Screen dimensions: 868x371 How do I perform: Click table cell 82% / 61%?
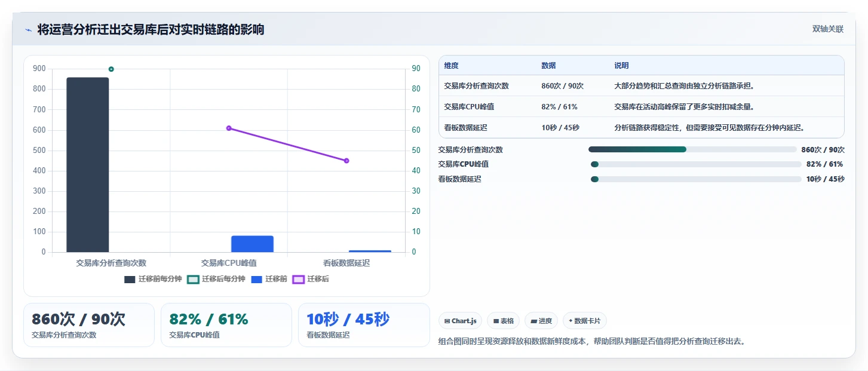pos(559,107)
